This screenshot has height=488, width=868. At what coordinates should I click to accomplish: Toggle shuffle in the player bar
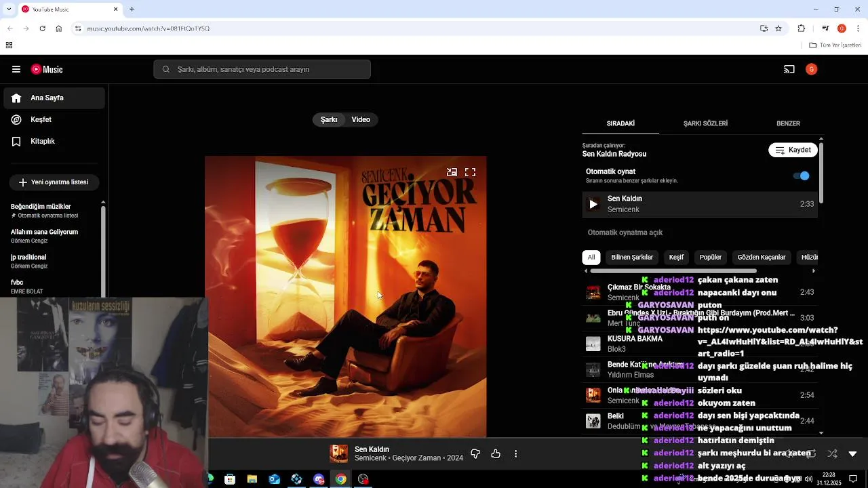(x=832, y=454)
